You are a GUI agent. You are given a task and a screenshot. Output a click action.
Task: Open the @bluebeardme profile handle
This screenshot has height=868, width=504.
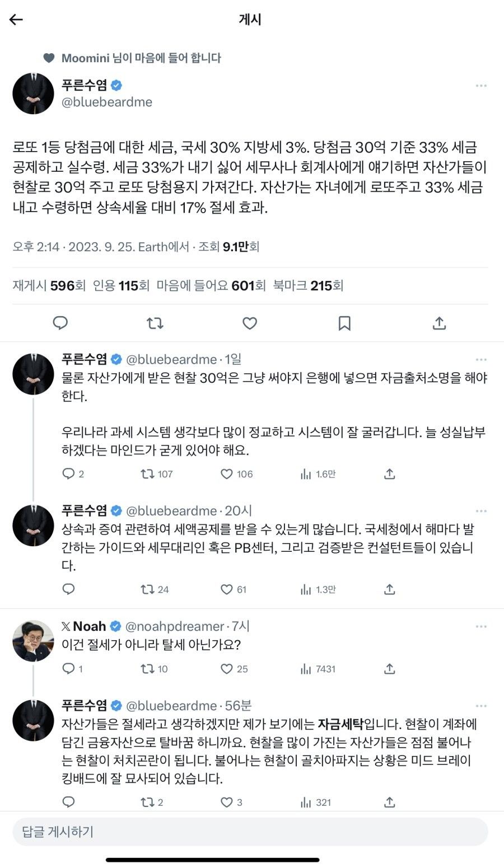(x=107, y=102)
